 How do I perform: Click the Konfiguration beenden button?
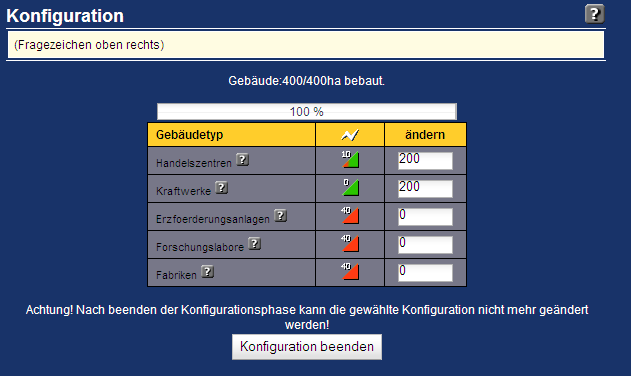coord(307,347)
